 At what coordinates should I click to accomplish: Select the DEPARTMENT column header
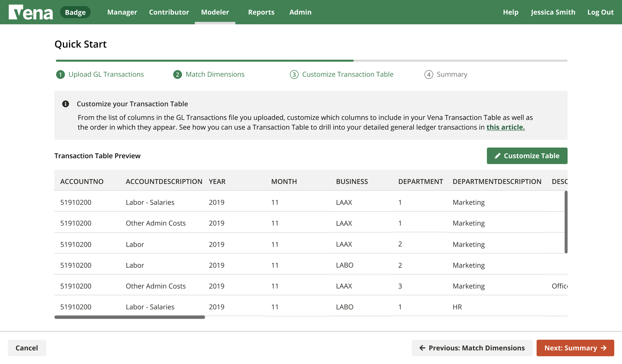pos(421,181)
